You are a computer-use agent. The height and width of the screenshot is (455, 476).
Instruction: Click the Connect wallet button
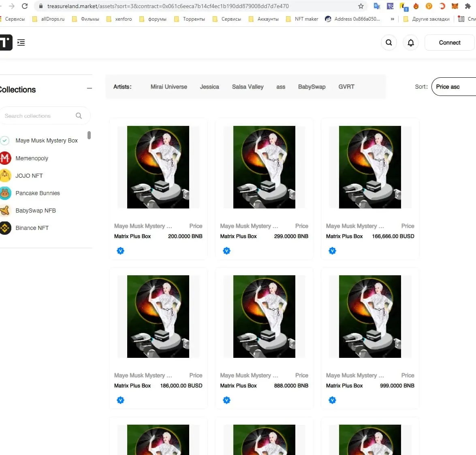coord(449,43)
